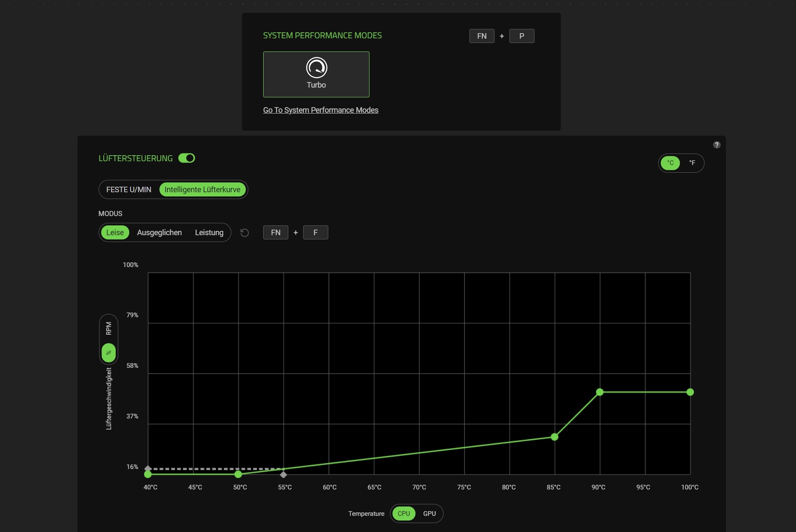Open Go To System Performance Modes link
The width and height of the screenshot is (796, 532).
click(321, 110)
